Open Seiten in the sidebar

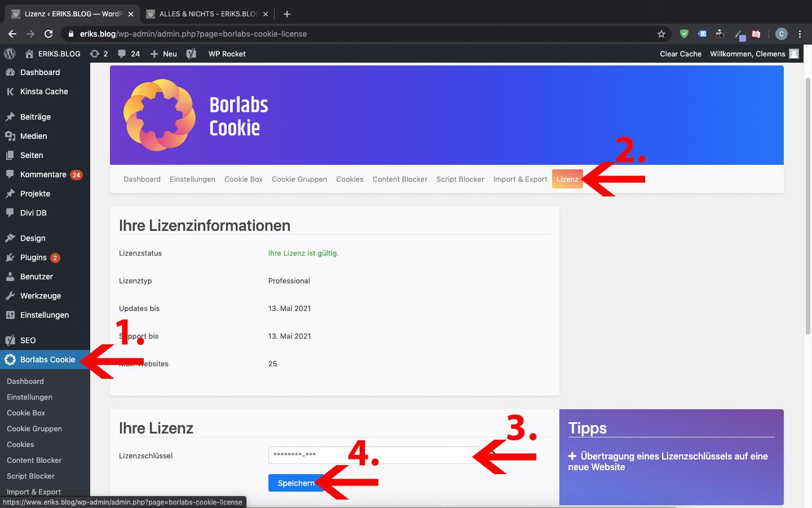point(45,155)
